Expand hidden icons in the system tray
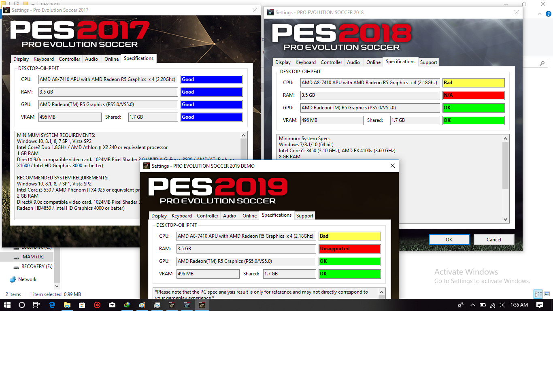The image size is (553, 392). coord(472,305)
